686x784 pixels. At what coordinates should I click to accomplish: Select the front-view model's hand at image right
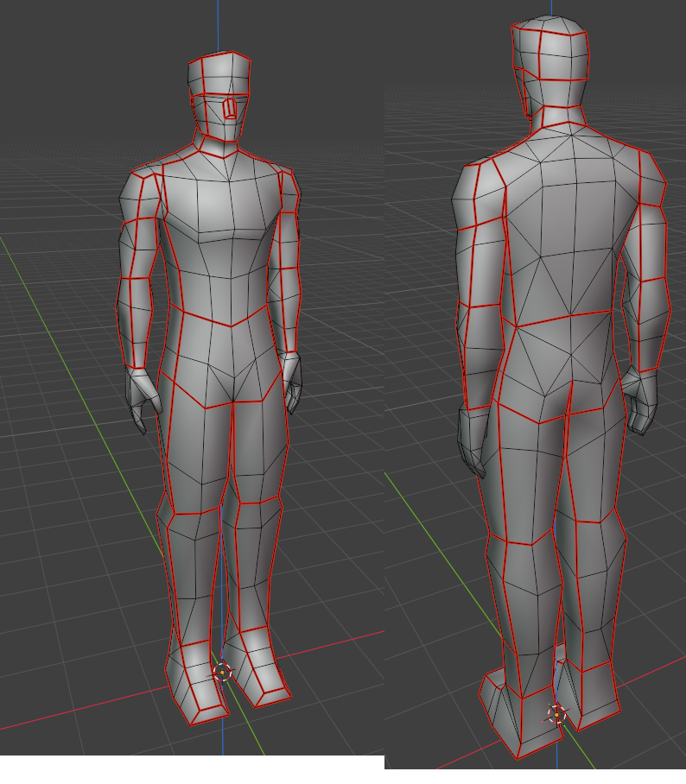pyautogui.click(x=293, y=382)
